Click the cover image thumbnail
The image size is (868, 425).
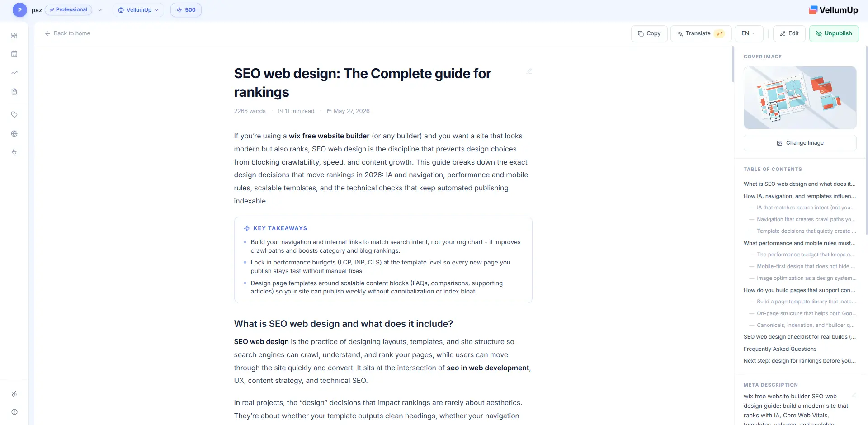(x=800, y=98)
